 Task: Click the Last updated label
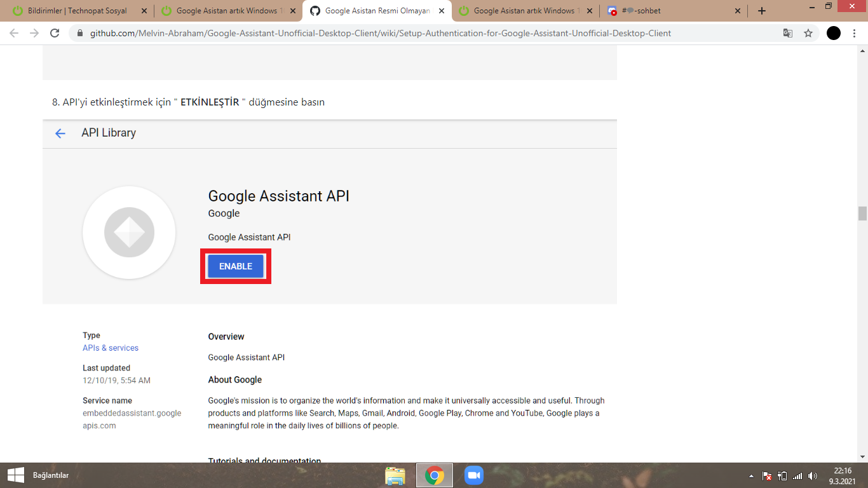click(x=106, y=368)
